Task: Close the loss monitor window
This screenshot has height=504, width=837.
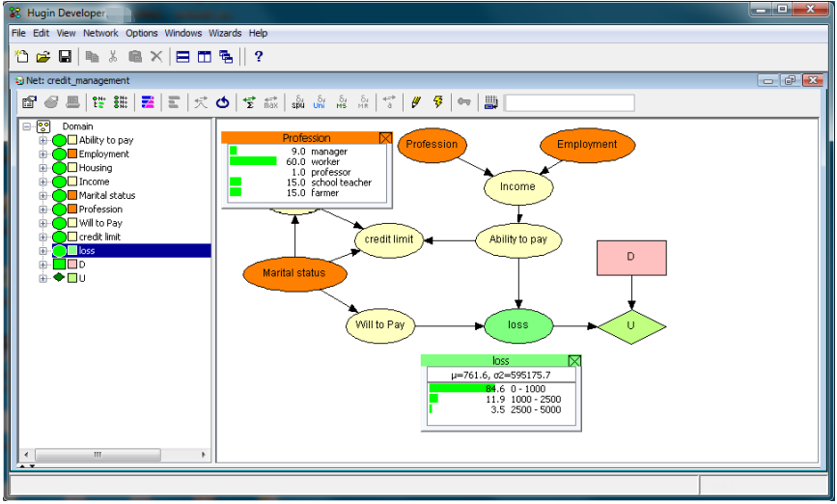Action: (574, 361)
